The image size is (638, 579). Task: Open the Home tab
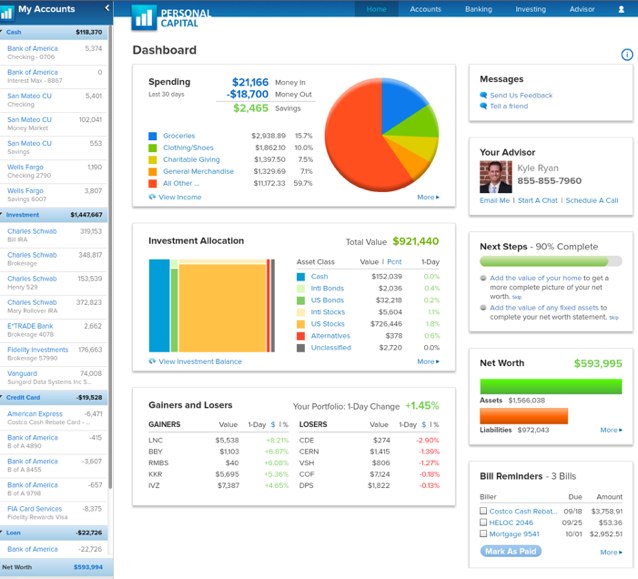(376, 9)
